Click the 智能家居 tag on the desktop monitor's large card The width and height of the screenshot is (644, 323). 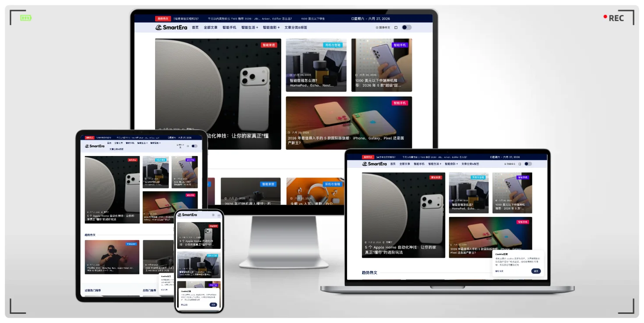click(269, 45)
